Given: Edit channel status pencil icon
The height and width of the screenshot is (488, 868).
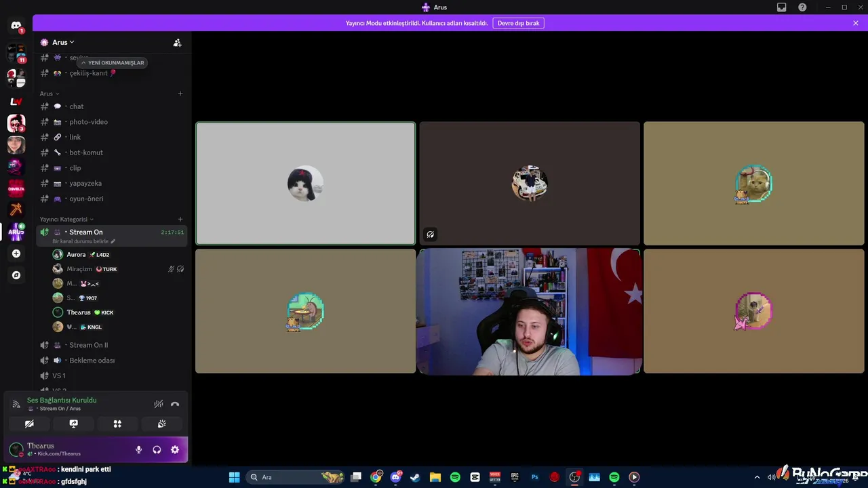Looking at the screenshot, I should tap(113, 241).
